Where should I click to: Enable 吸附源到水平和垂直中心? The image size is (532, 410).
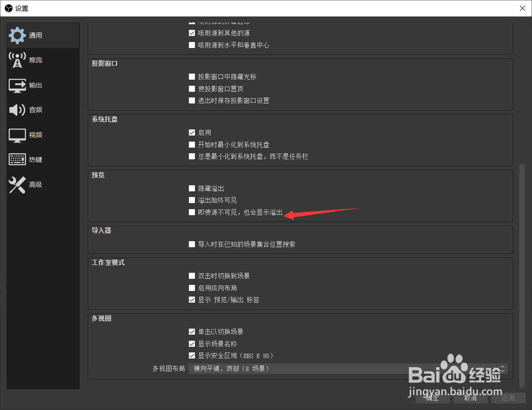point(192,45)
